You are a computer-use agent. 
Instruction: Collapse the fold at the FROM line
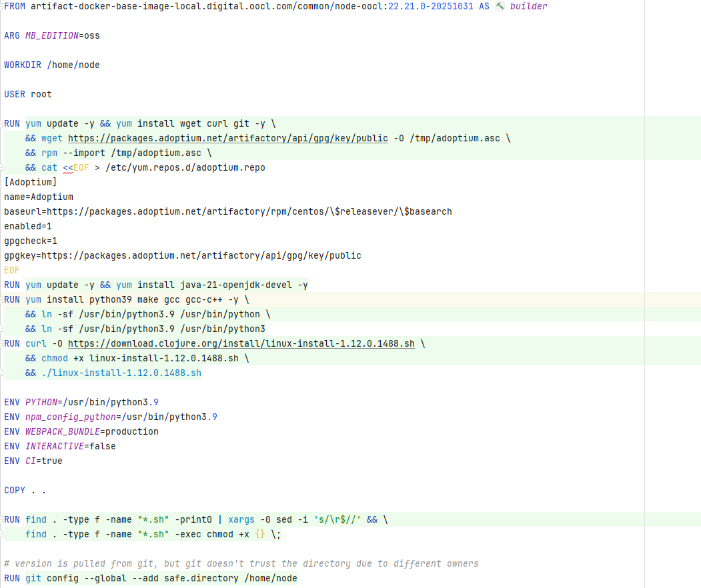2,6
